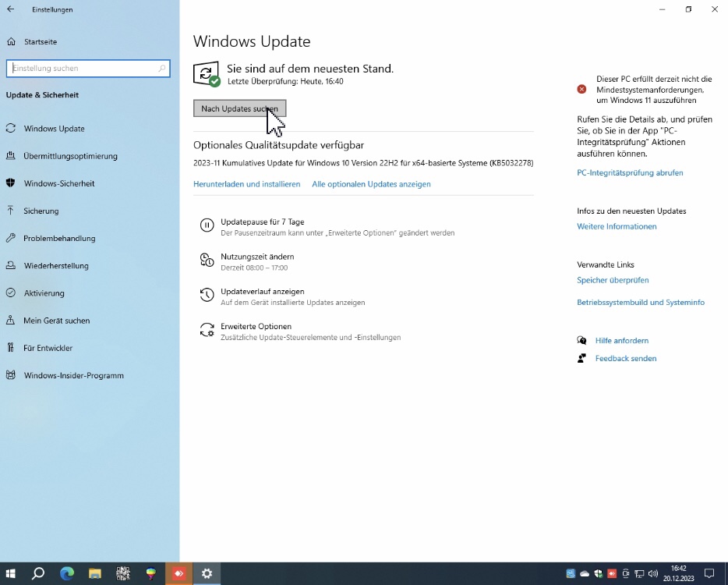This screenshot has height=585, width=728.
Task: Open the clock showing 16:42 20.12.2023
Action: point(678,574)
